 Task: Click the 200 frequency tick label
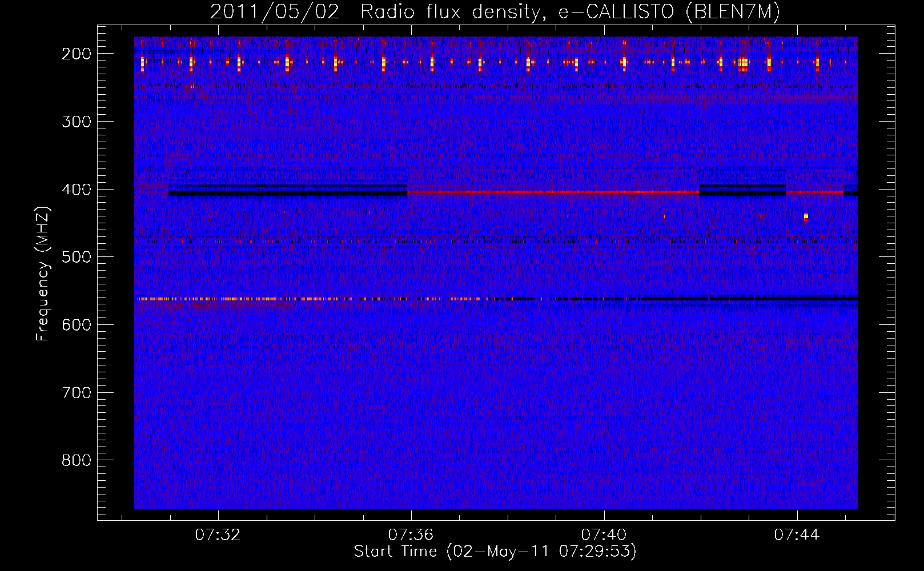click(x=77, y=54)
